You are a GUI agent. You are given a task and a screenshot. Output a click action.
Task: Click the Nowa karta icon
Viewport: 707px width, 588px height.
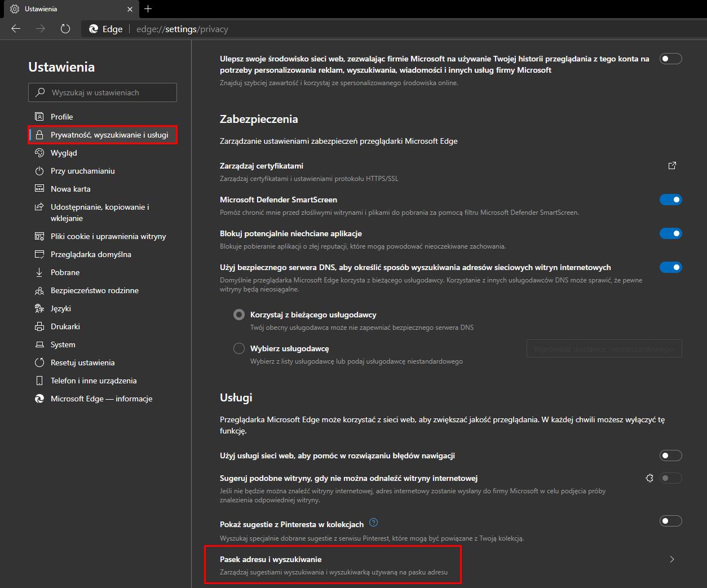39,189
